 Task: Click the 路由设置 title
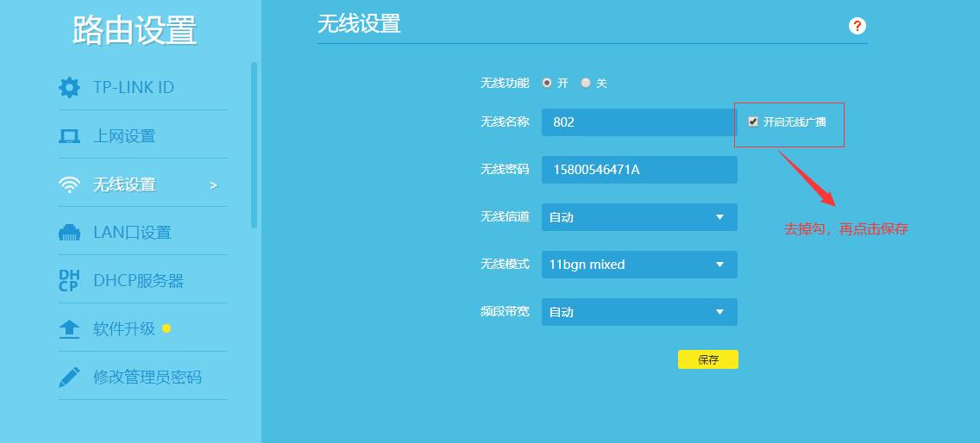coord(135,29)
